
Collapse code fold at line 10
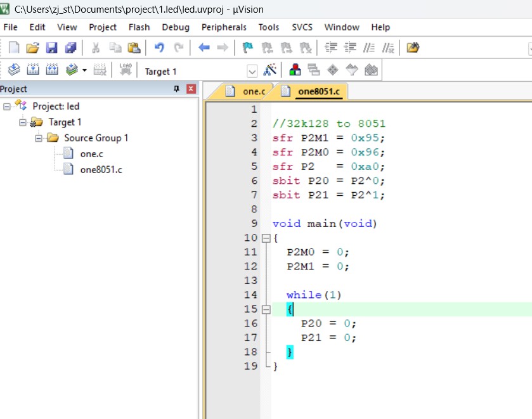coord(266,238)
